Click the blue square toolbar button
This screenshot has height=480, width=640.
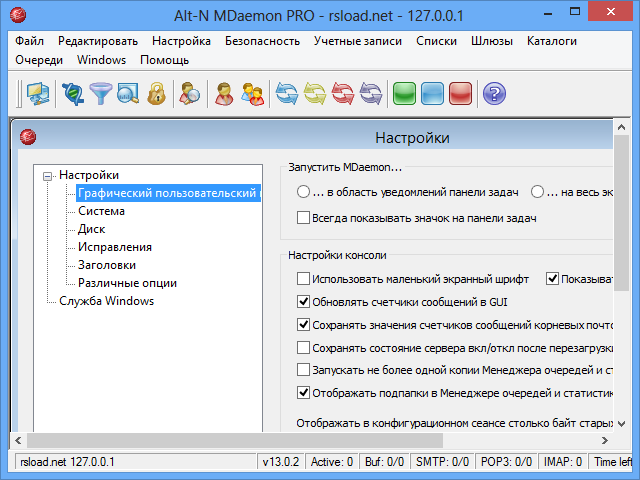(432, 94)
